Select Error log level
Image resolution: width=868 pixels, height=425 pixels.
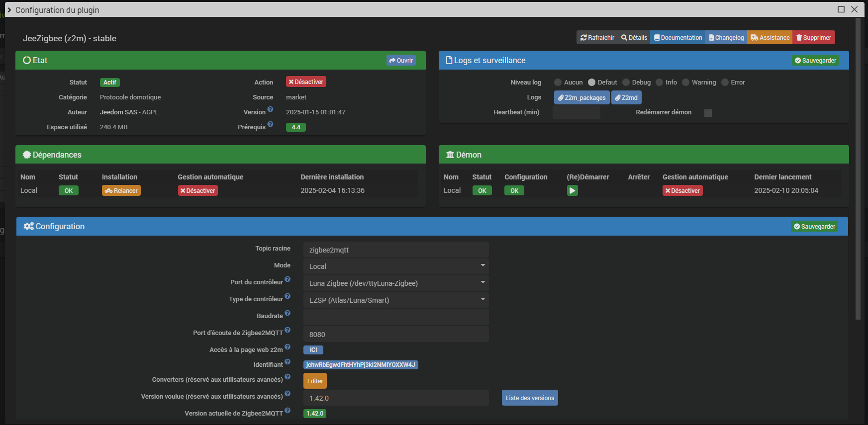725,83
